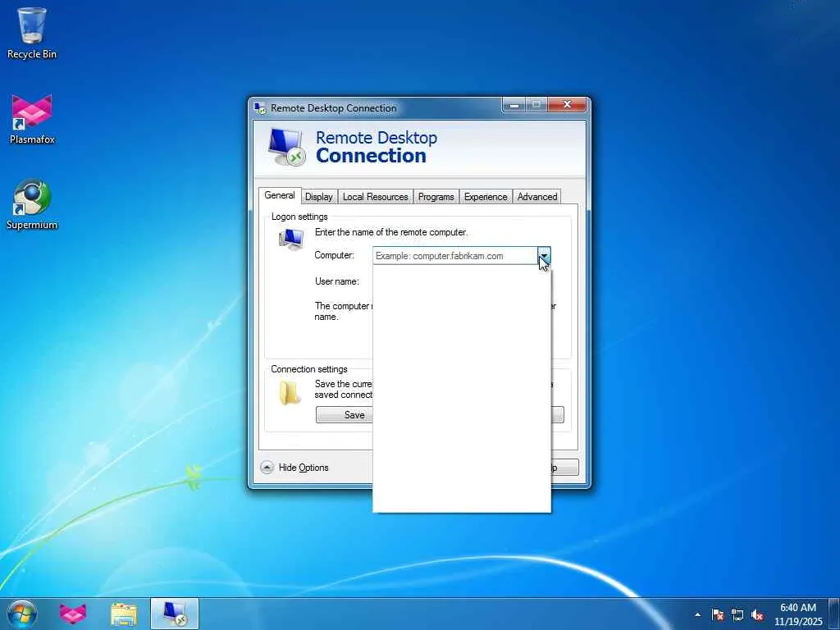The width and height of the screenshot is (840, 630).
Task: Click the Show desktop strip
Action: pos(834,614)
